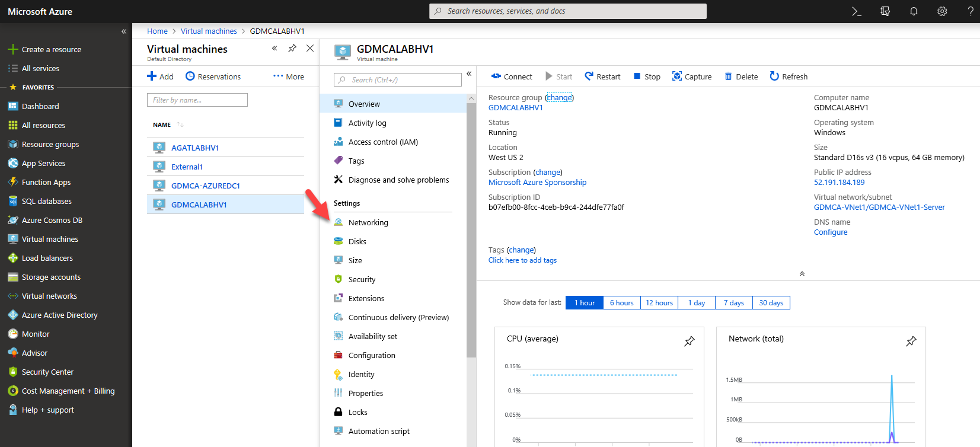Open Cloud Shell from the top bar

(x=856, y=11)
